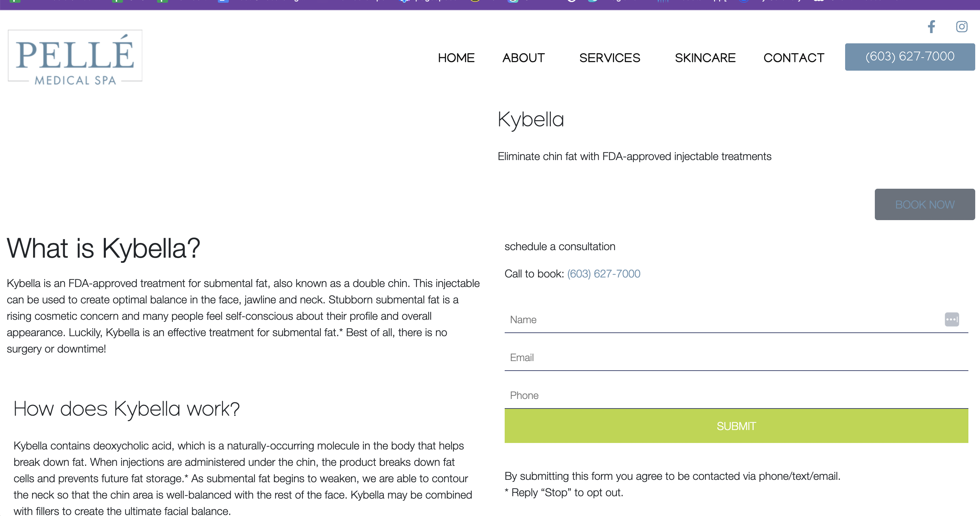
Task: Click the schedule a consultation text
Action: tap(560, 246)
